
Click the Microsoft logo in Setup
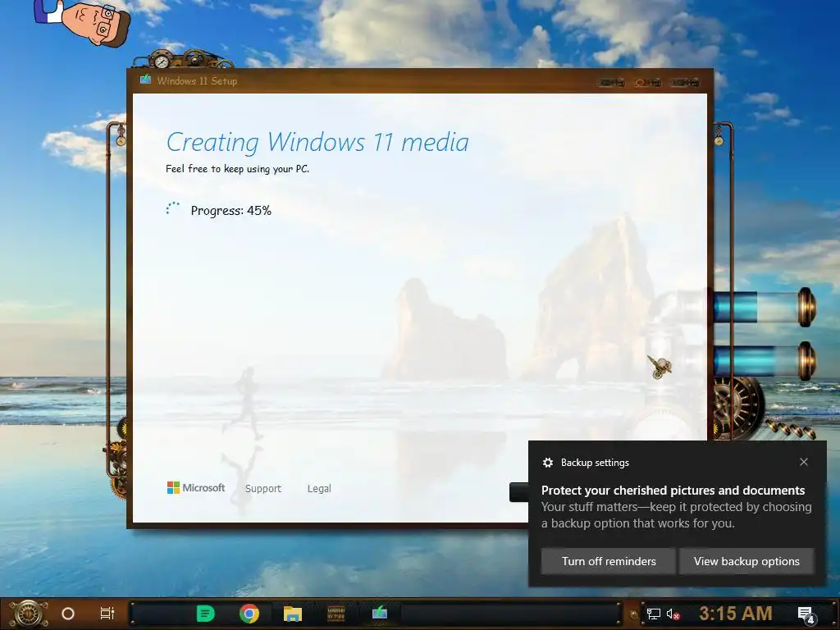[x=196, y=487]
